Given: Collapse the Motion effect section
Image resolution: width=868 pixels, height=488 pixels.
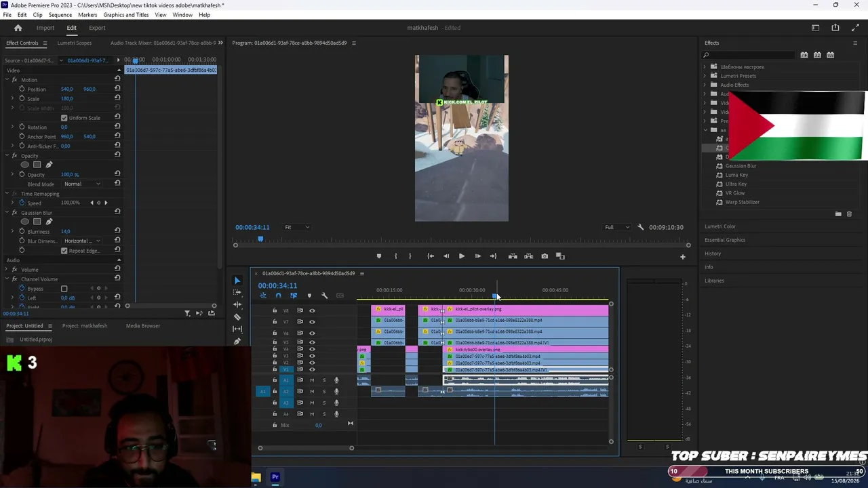Looking at the screenshot, I should click(7, 80).
